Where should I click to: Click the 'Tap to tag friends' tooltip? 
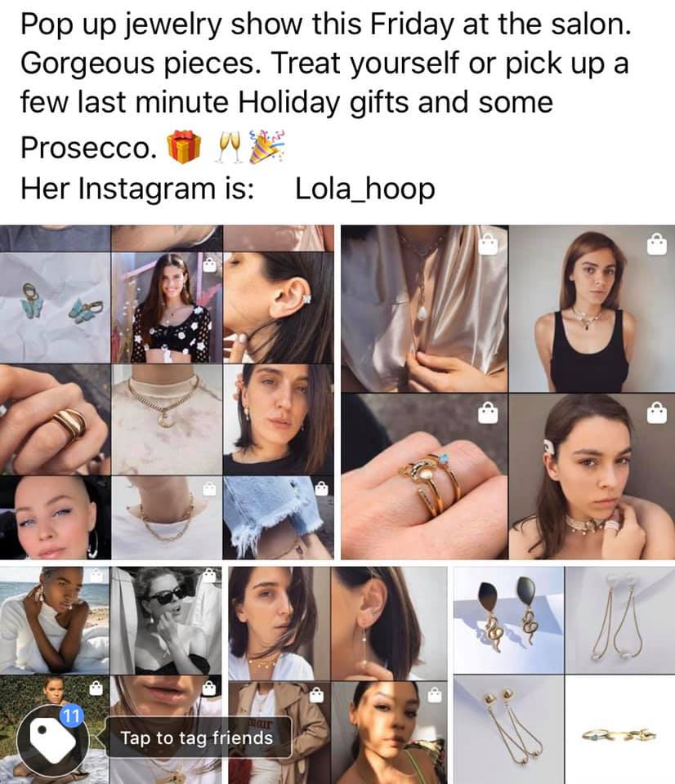[197, 737]
